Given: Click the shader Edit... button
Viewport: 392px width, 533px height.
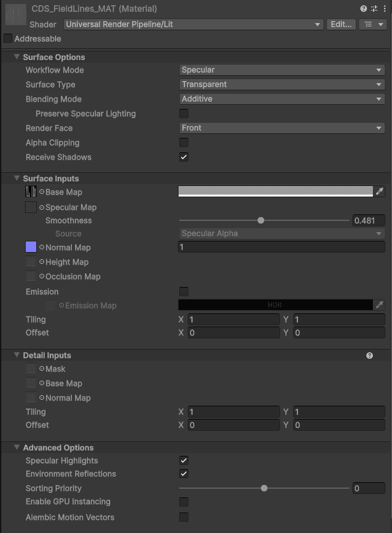Looking at the screenshot, I should (x=341, y=24).
